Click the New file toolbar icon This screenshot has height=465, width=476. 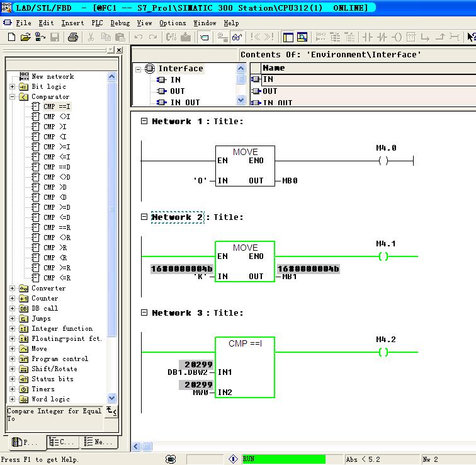coord(12,37)
